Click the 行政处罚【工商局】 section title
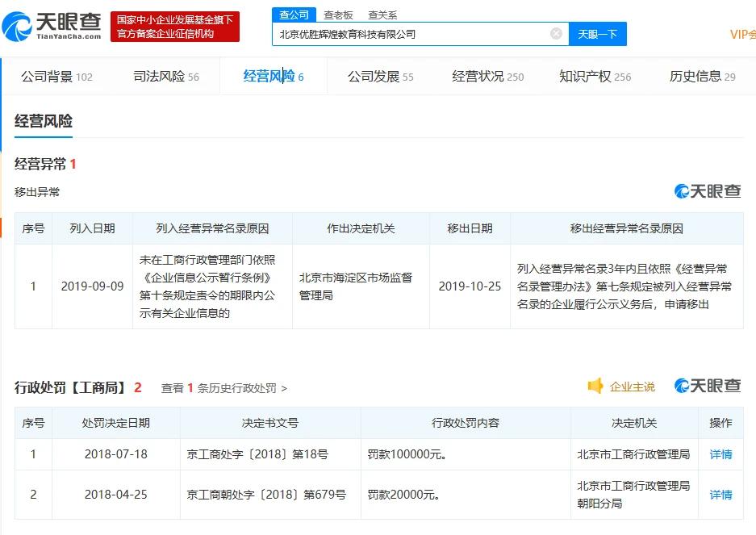 pyautogui.click(x=71, y=387)
